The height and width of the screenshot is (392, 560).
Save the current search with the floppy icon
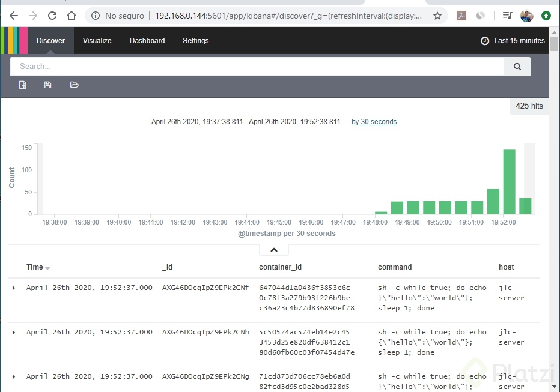click(x=47, y=85)
